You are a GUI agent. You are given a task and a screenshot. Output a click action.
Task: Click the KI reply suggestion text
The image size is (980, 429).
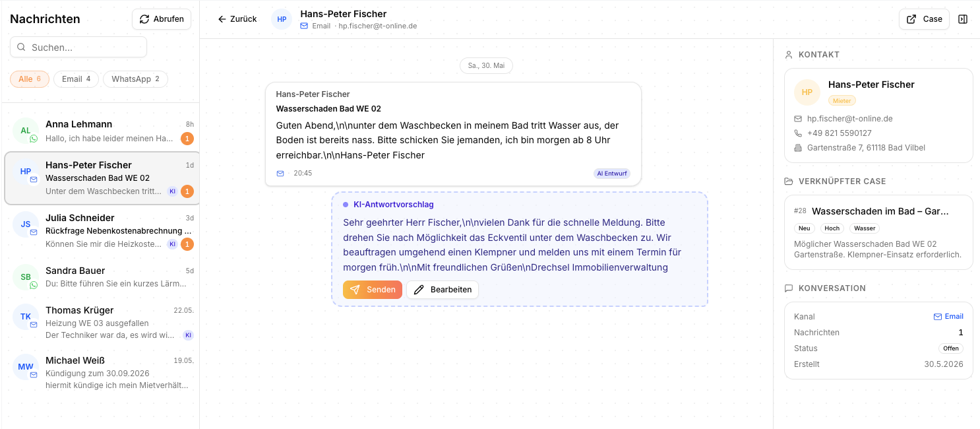(x=512, y=245)
